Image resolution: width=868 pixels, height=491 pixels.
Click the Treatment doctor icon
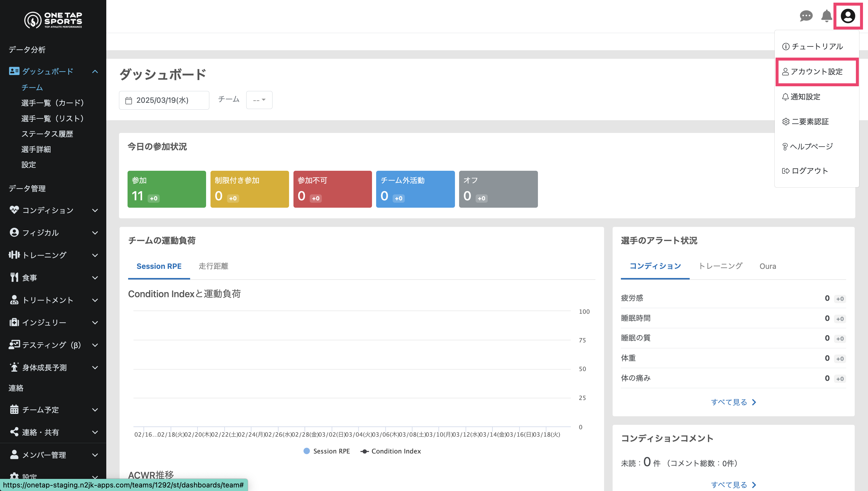(x=14, y=300)
